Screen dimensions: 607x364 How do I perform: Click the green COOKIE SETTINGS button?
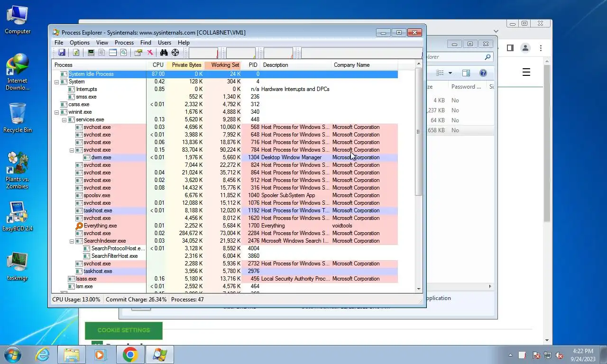coord(124,330)
